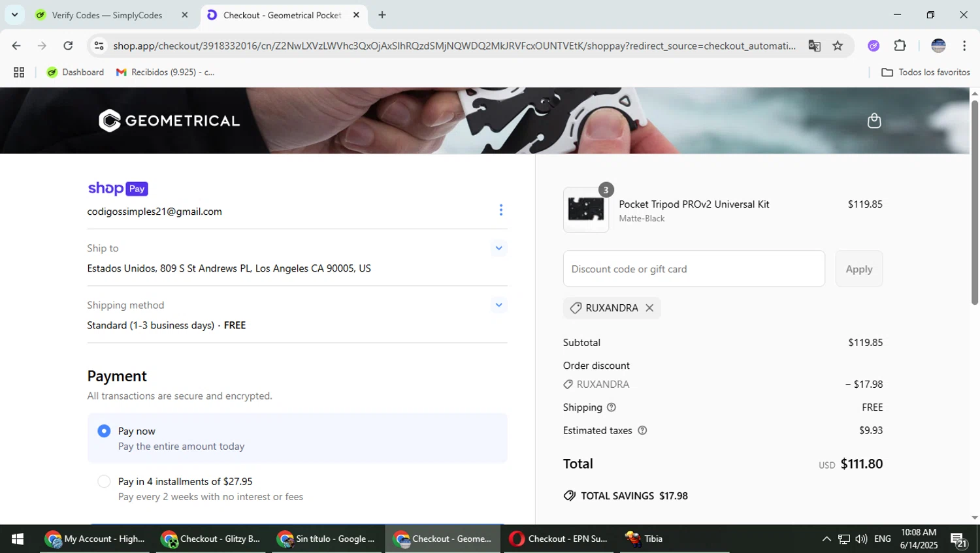This screenshot has width=980, height=553.
Task: Open Checkout - EPN Opera taskbar window
Action: [559, 539]
